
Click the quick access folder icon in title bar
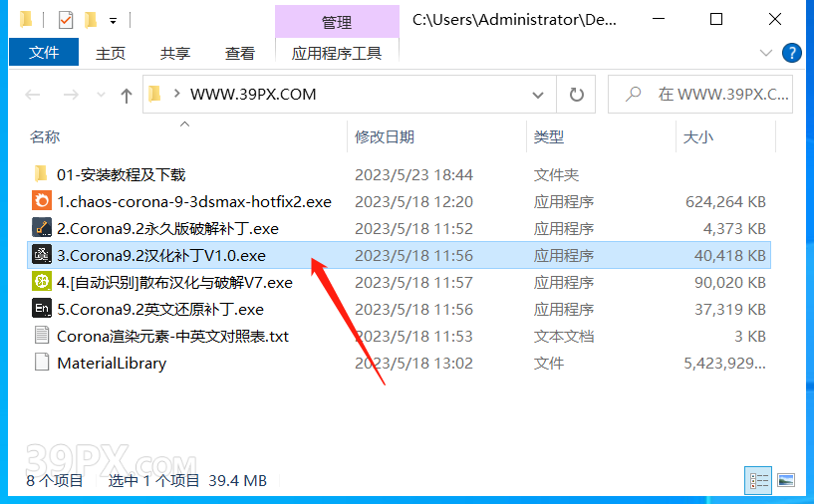(26, 20)
